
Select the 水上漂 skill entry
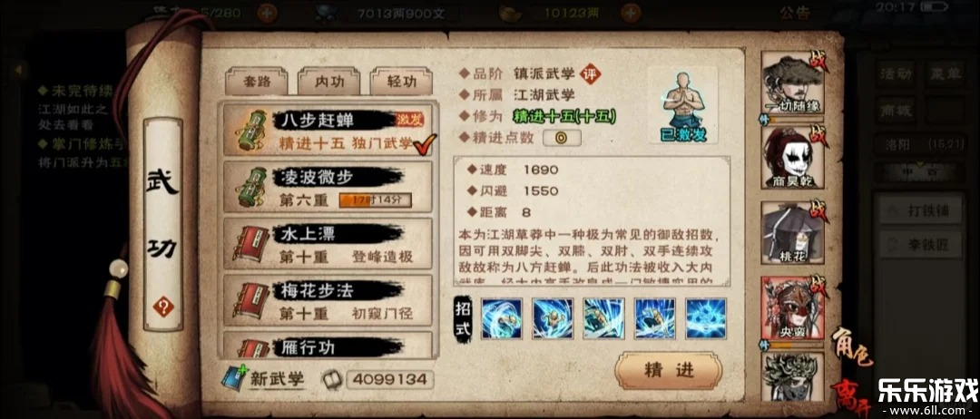point(328,244)
